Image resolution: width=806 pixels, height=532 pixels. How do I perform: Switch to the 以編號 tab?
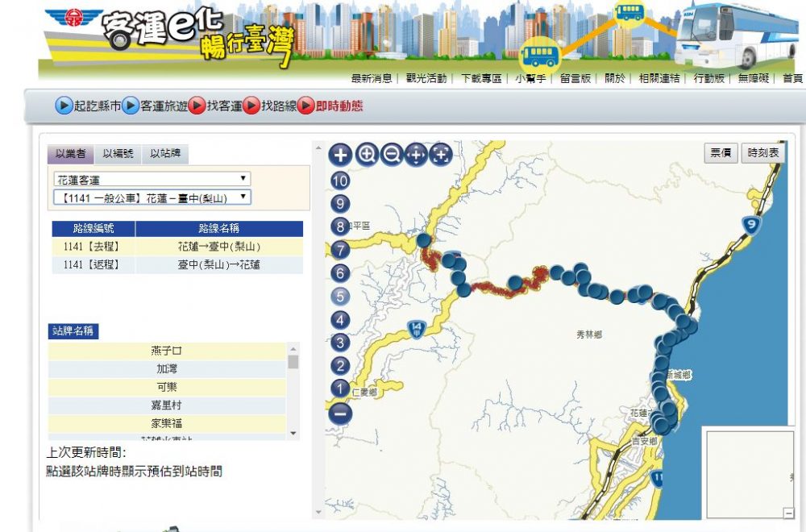[118, 154]
